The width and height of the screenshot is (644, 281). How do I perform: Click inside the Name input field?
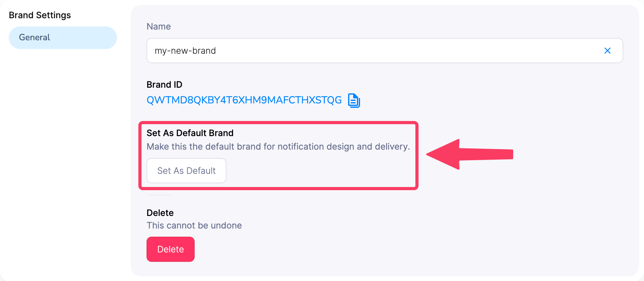(x=314, y=51)
